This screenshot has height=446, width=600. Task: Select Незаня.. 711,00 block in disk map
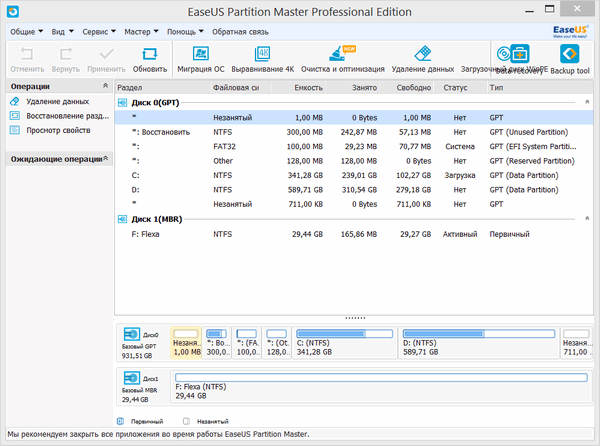tap(576, 343)
